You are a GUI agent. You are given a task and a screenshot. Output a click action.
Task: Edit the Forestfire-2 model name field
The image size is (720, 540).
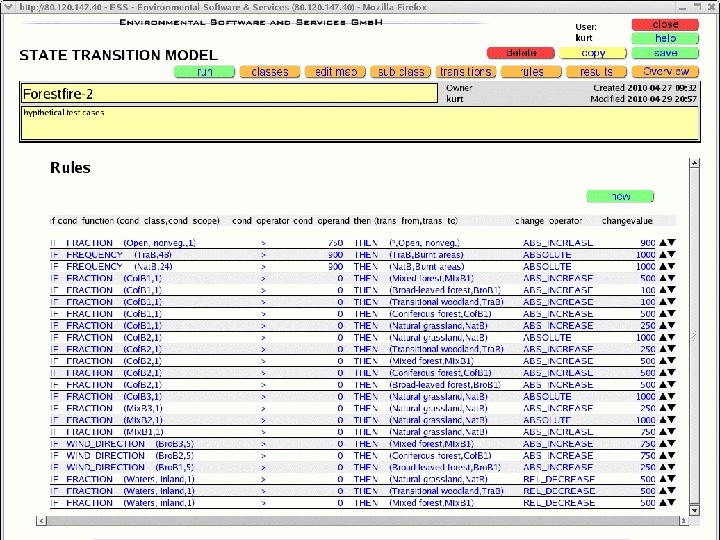(x=229, y=94)
